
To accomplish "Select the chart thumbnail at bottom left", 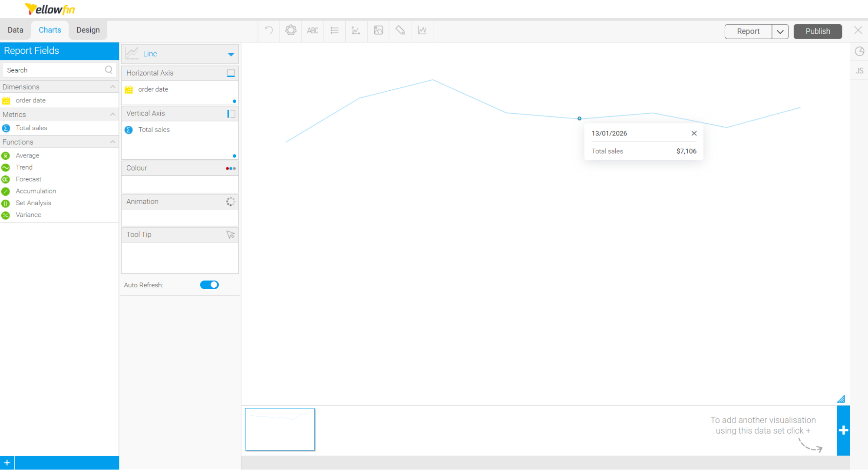I will [280, 429].
